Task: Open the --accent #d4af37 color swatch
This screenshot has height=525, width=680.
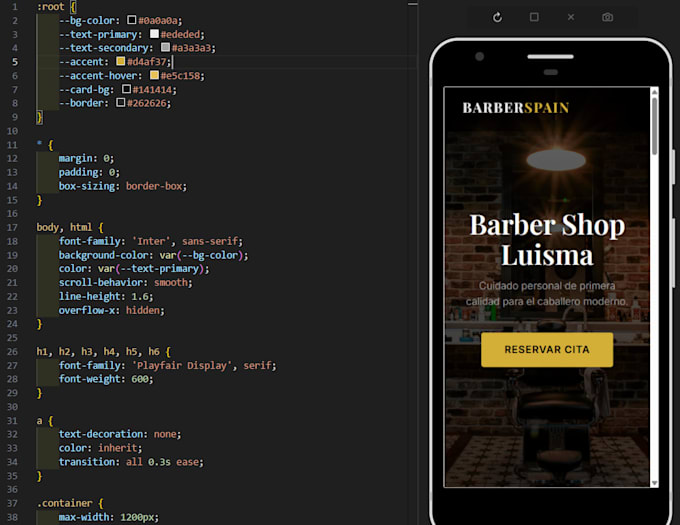Action: coord(121,61)
